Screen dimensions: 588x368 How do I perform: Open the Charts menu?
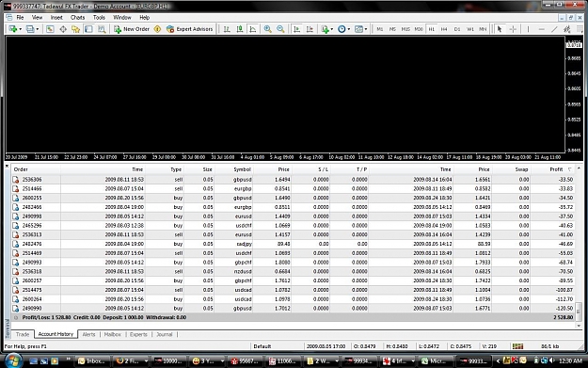[78, 17]
